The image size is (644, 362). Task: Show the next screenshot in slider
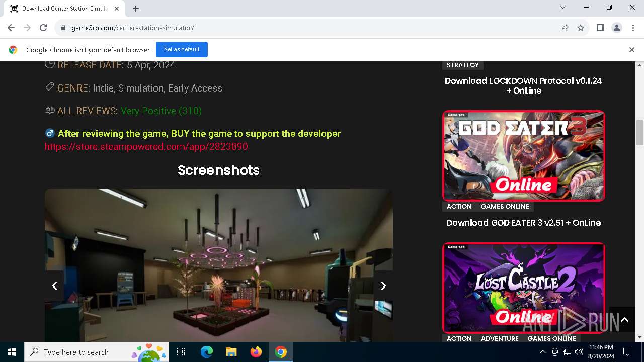pos(383,286)
